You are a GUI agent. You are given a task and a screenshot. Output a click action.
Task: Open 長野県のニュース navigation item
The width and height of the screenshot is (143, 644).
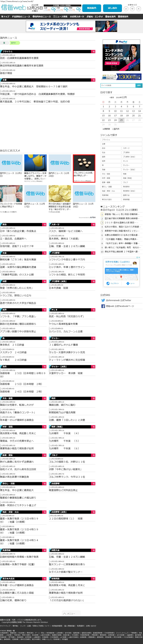21,16
